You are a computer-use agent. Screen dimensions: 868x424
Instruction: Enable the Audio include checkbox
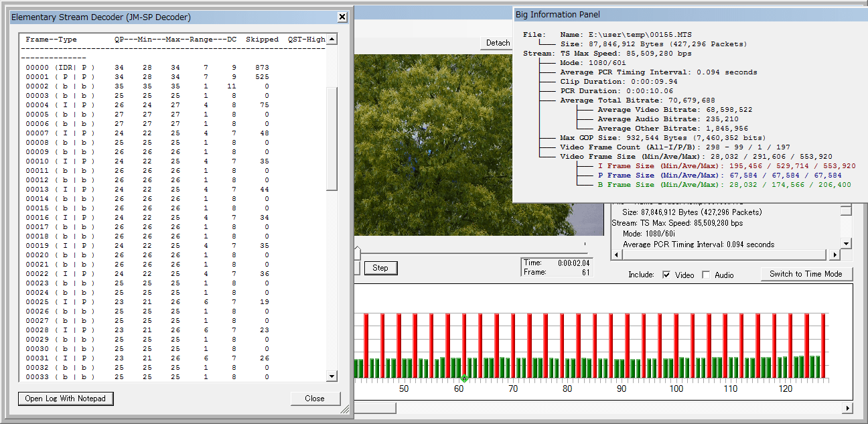[x=706, y=275]
